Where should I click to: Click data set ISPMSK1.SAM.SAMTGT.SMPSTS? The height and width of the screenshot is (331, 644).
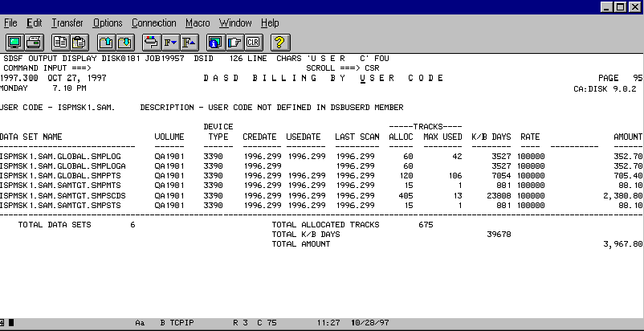[60, 206]
